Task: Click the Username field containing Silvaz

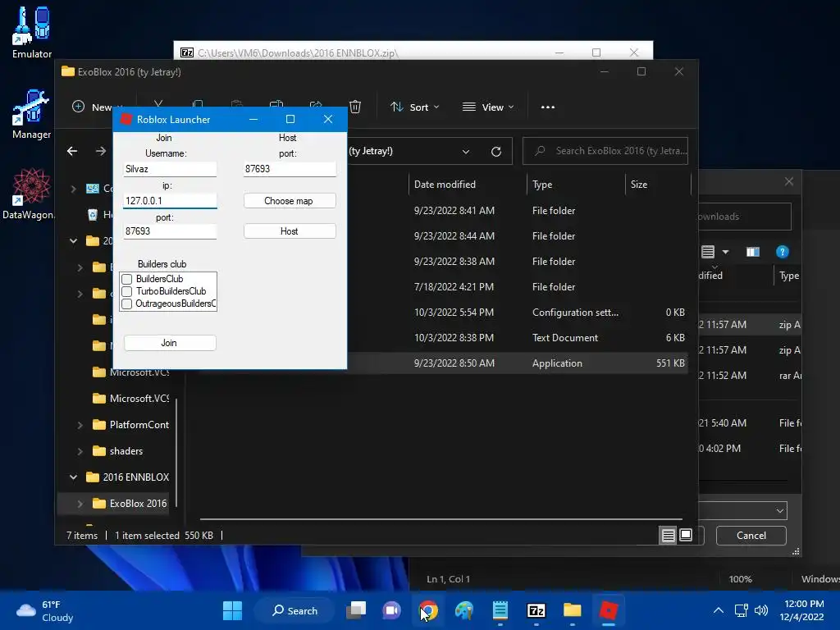Action: pyautogui.click(x=170, y=169)
